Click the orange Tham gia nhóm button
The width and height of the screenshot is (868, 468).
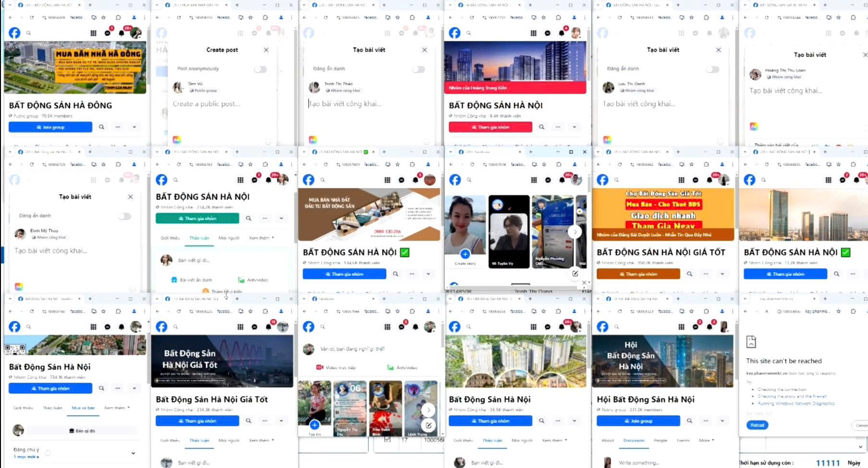click(x=638, y=274)
